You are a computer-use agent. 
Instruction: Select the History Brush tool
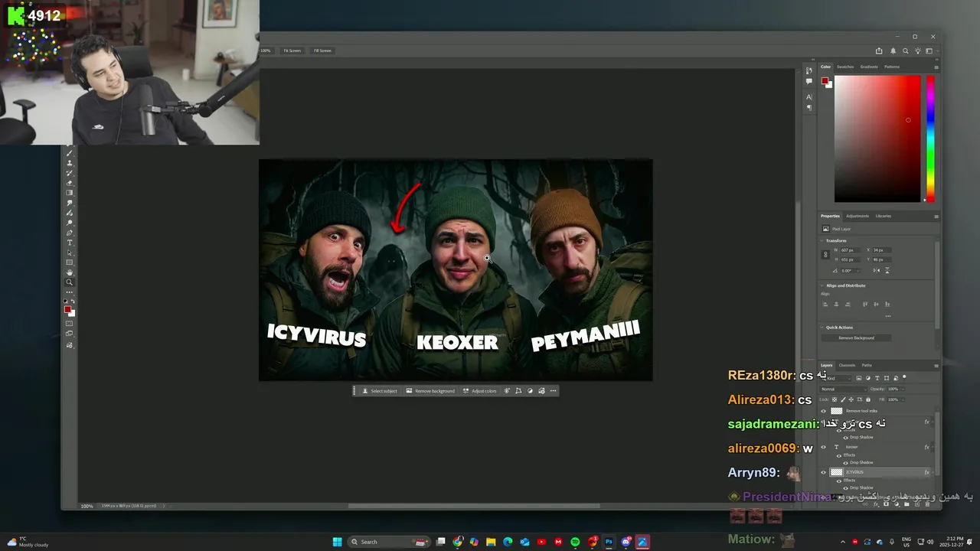[69, 174]
